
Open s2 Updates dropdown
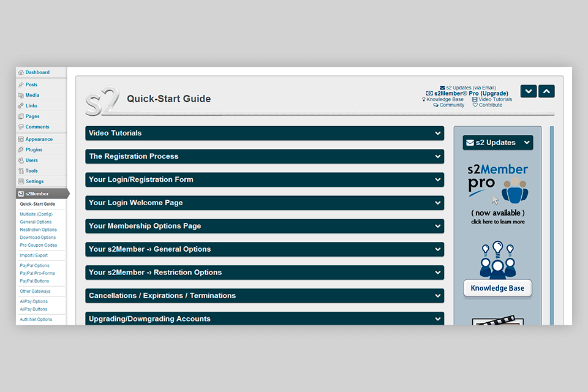pyautogui.click(x=497, y=143)
